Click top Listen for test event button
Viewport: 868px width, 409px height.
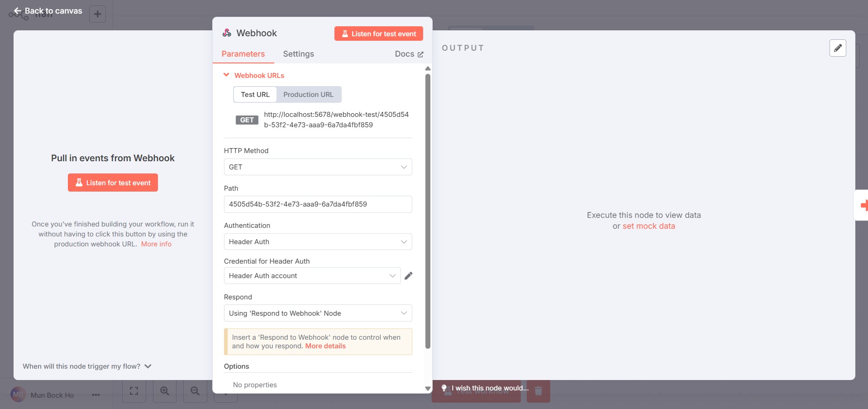pos(378,34)
